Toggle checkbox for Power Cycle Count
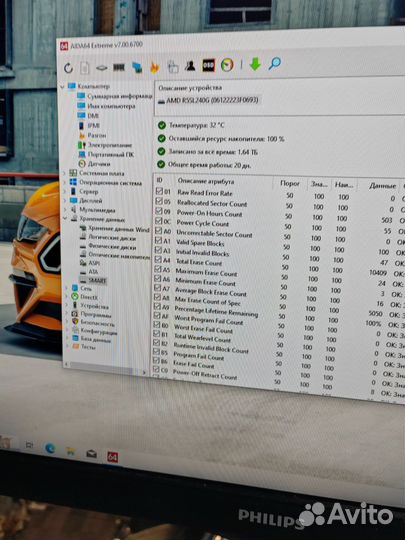This screenshot has height=540, width=405. pyautogui.click(x=158, y=220)
